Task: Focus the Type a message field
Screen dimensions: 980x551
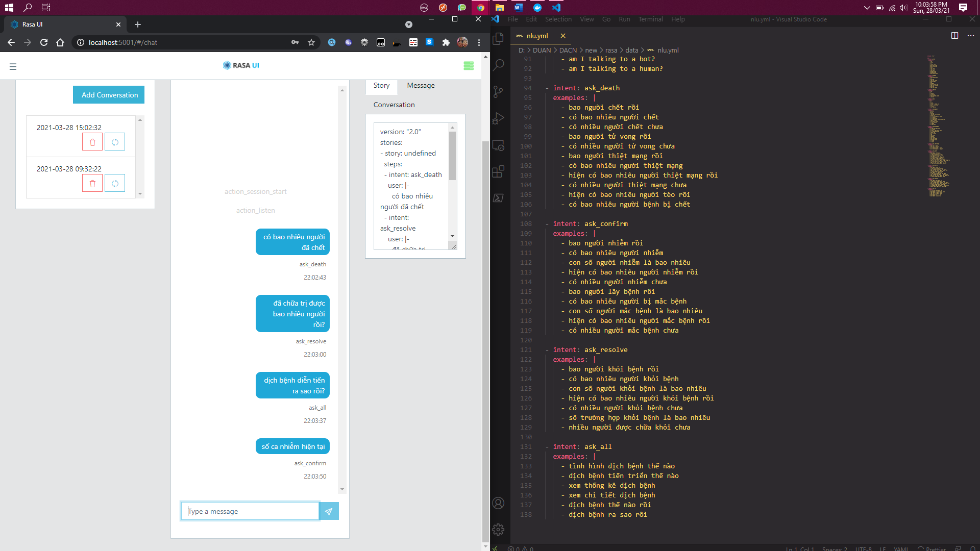Action: [x=250, y=511]
